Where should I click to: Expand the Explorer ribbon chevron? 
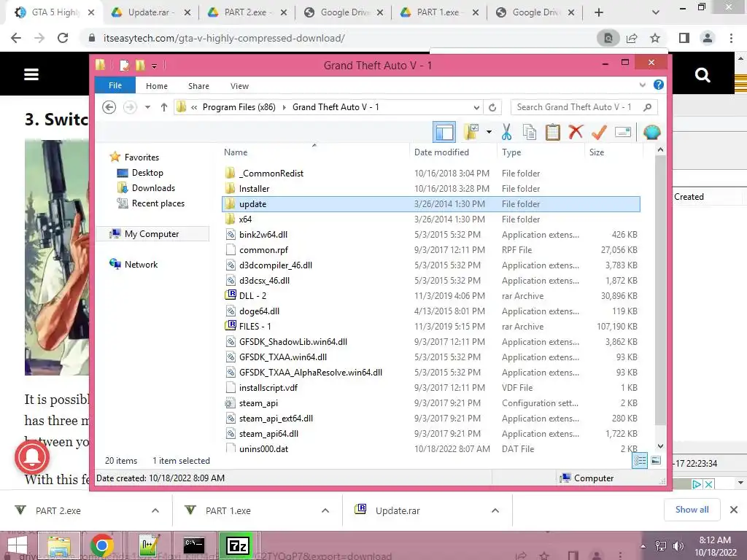tap(642, 85)
